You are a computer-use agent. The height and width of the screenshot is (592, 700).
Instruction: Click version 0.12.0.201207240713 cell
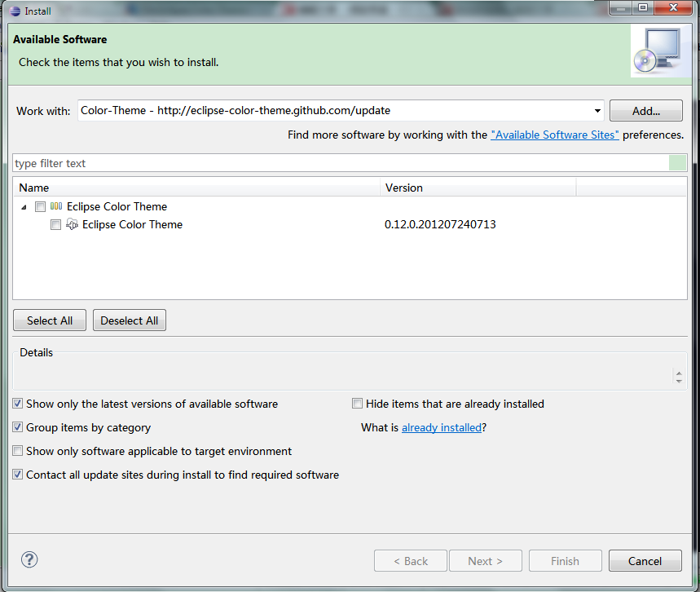click(440, 224)
